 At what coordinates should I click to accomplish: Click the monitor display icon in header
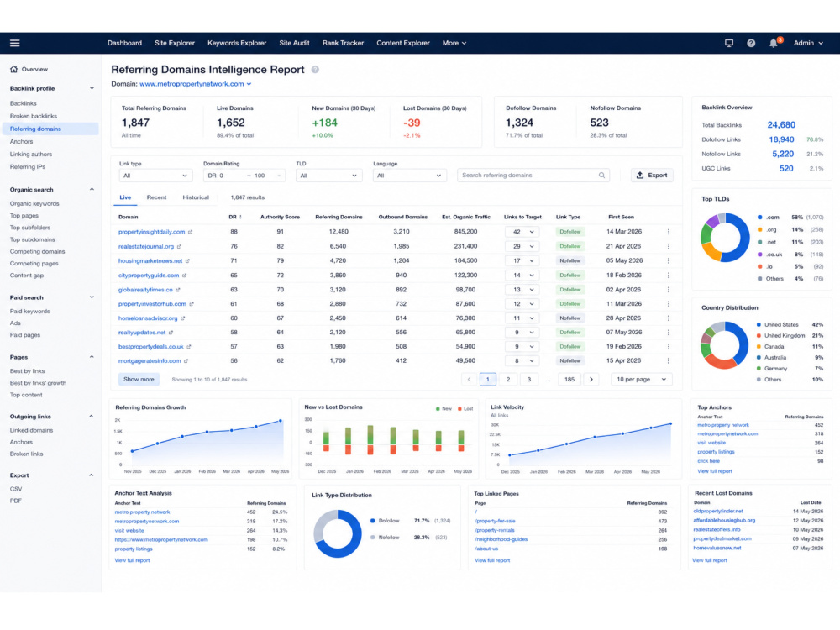coord(728,43)
